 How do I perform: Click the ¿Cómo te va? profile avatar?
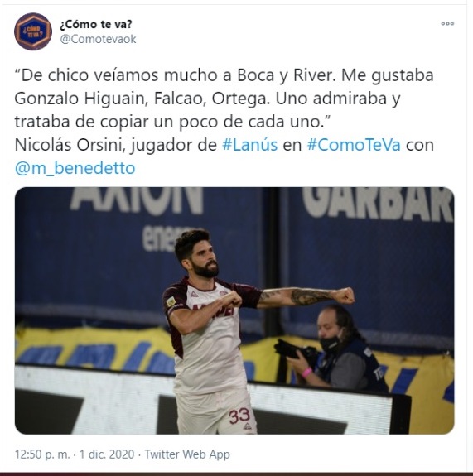click(x=33, y=31)
